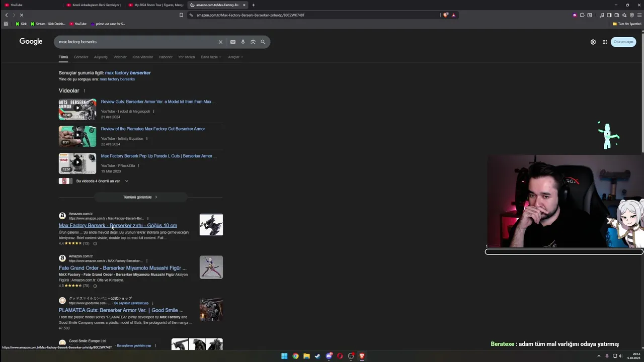
Task: Play Guts Berserker Armor video thumbnail
Action: point(77,109)
